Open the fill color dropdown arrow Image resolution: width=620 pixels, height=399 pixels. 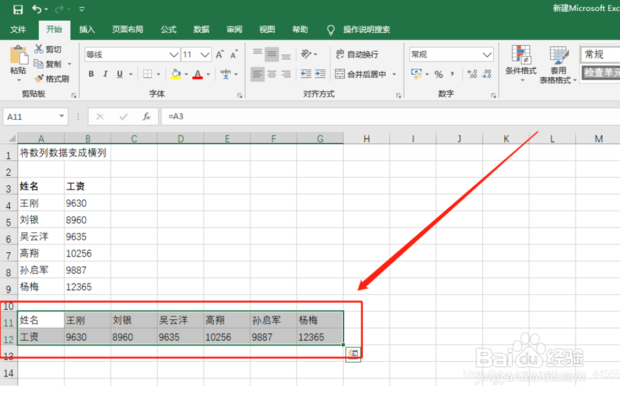[186, 74]
